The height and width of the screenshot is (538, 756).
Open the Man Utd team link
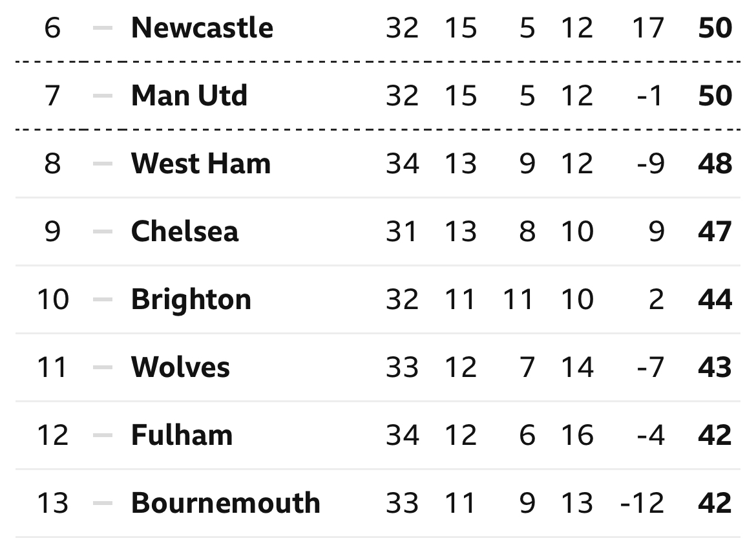pyautogui.click(x=189, y=96)
